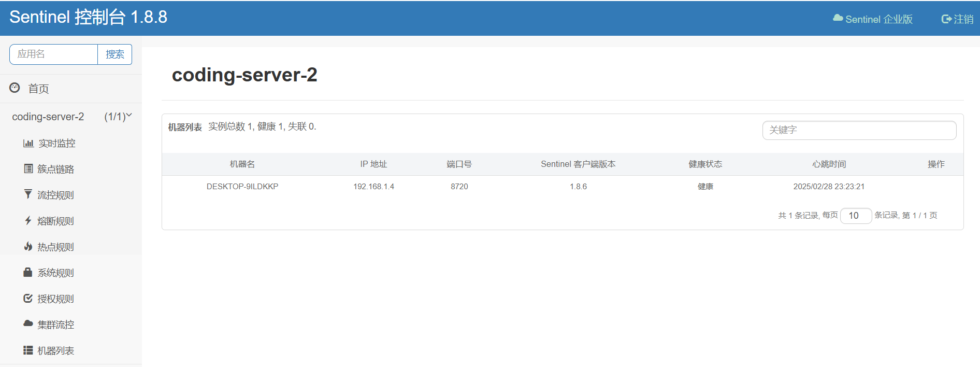Click the page size field showing 10
The height and width of the screenshot is (367, 980).
[x=856, y=216]
